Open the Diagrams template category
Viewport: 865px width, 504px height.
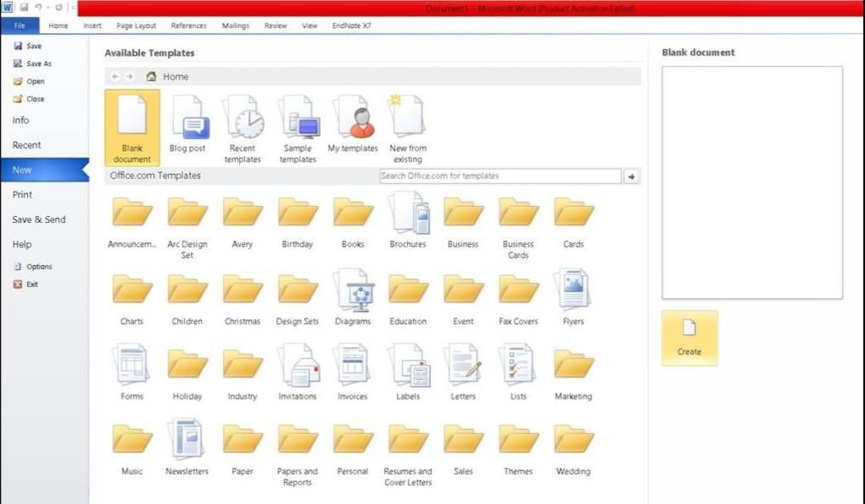pos(352,298)
